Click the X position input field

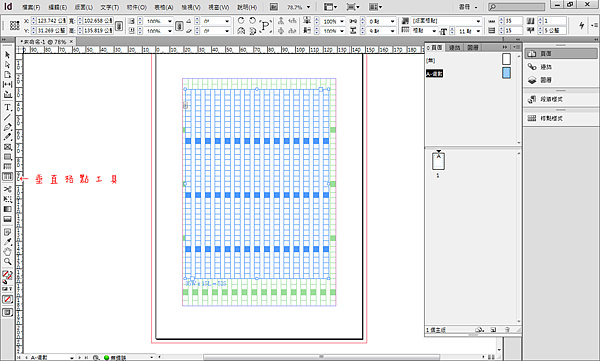pyautogui.click(x=52, y=21)
